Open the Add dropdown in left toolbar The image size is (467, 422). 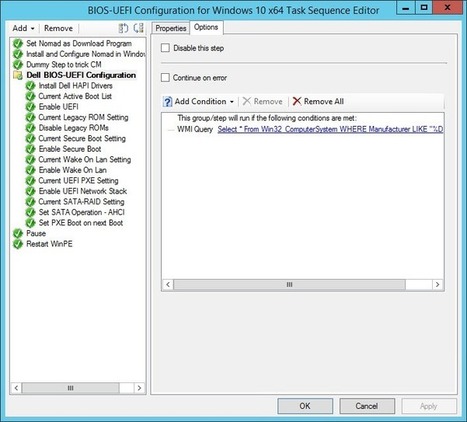[23, 28]
